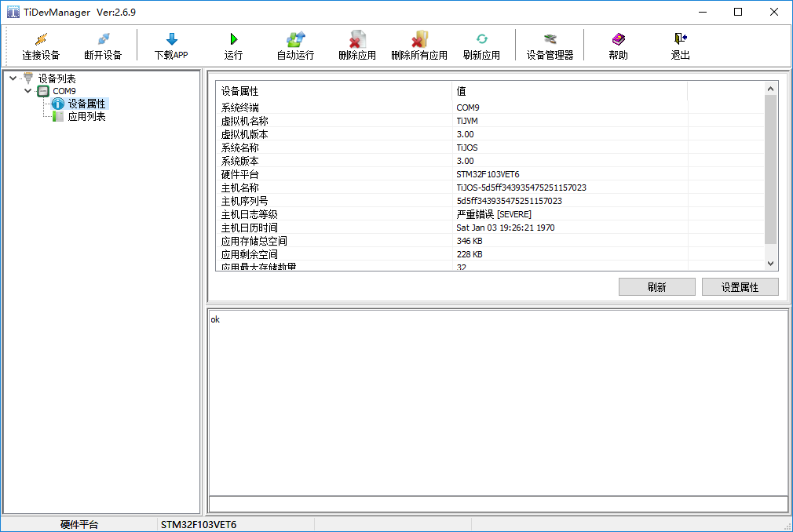Click the 连接设备 connect device icon

[x=41, y=39]
